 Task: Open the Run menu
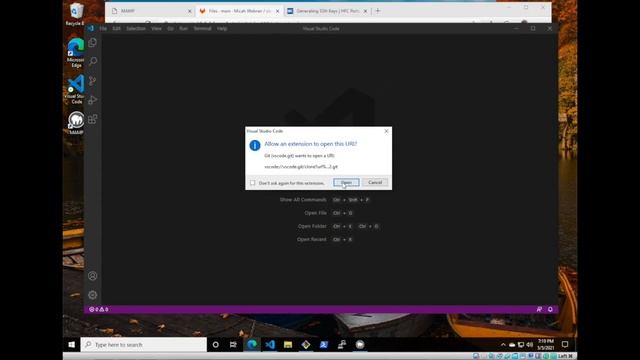click(183, 29)
